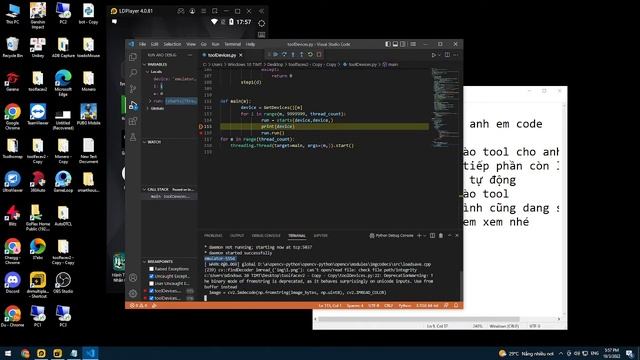Image resolution: width=640 pixels, height=360 pixels.
Task: Click main frame in the call stack
Action: coord(169,196)
